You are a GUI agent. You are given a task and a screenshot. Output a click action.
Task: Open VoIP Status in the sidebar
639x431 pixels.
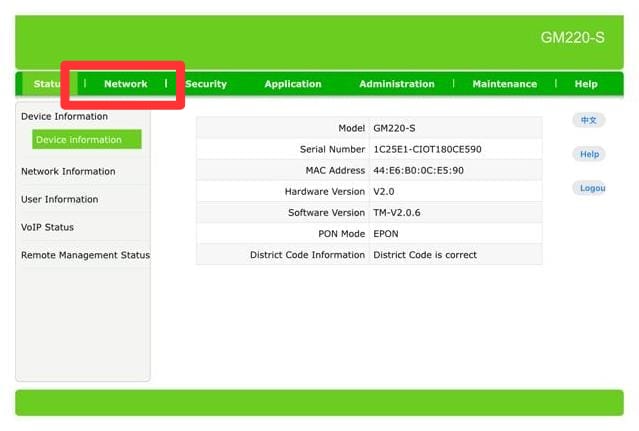coord(47,227)
